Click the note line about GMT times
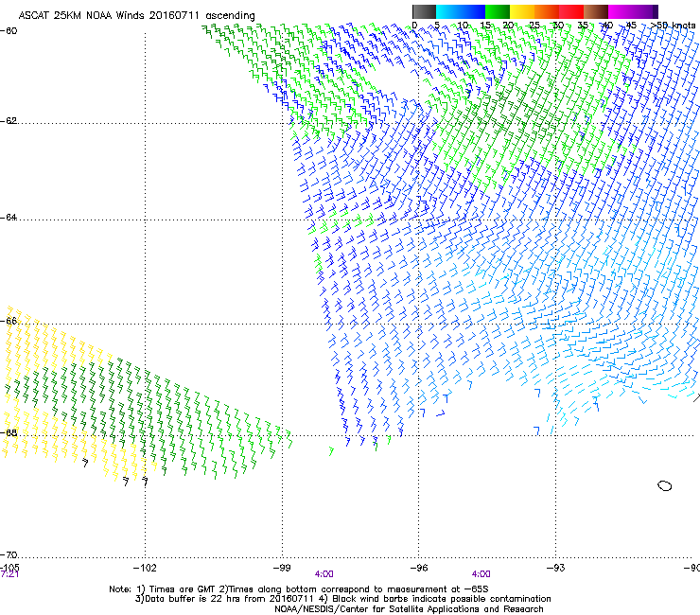 [299, 589]
